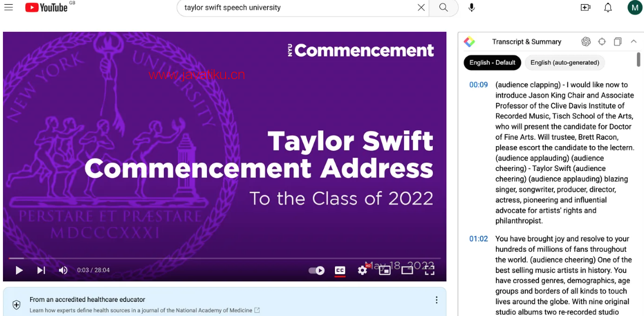Click the "Transcript & Summary" title
The height and width of the screenshot is (316, 644).
pyautogui.click(x=527, y=41)
